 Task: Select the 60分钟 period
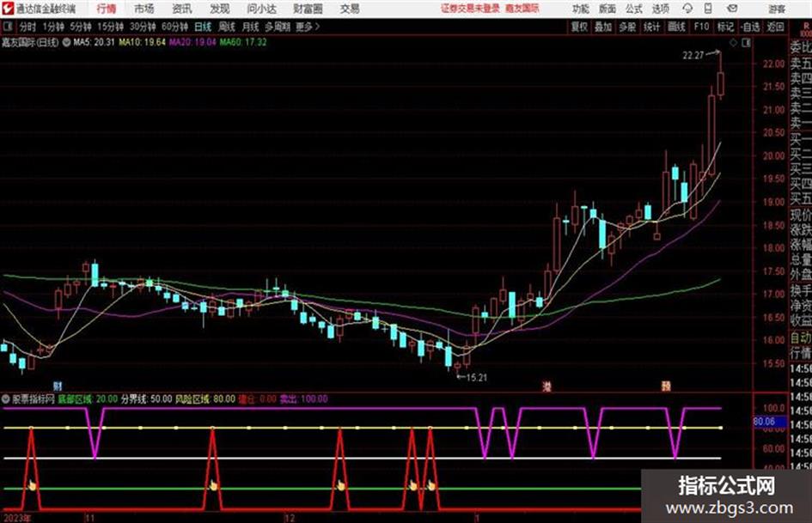[174, 27]
